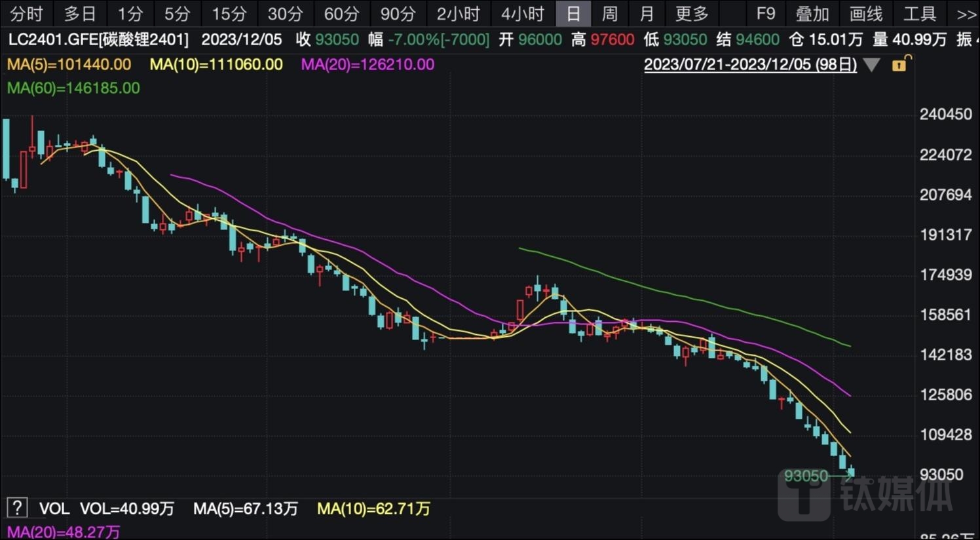This screenshot has width=980, height=540.
Task: Select the 月 monthly chart tab
Action: pos(647,14)
